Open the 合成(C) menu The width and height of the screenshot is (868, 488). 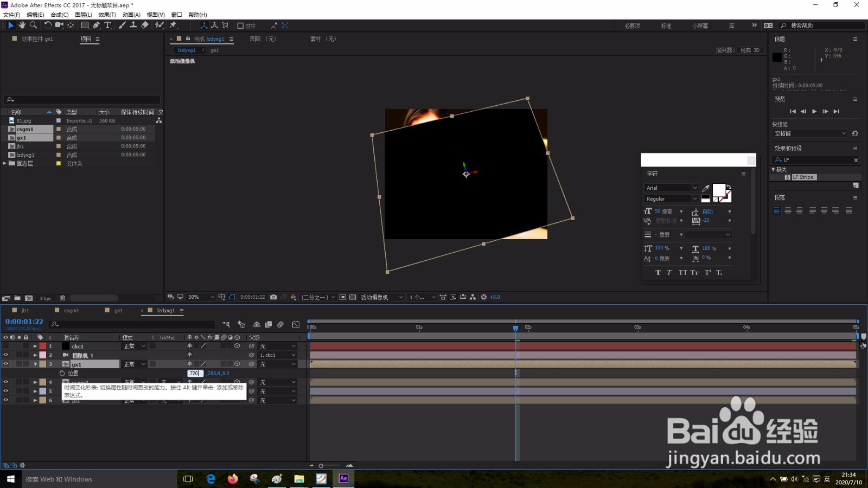pyautogui.click(x=59, y=15)
